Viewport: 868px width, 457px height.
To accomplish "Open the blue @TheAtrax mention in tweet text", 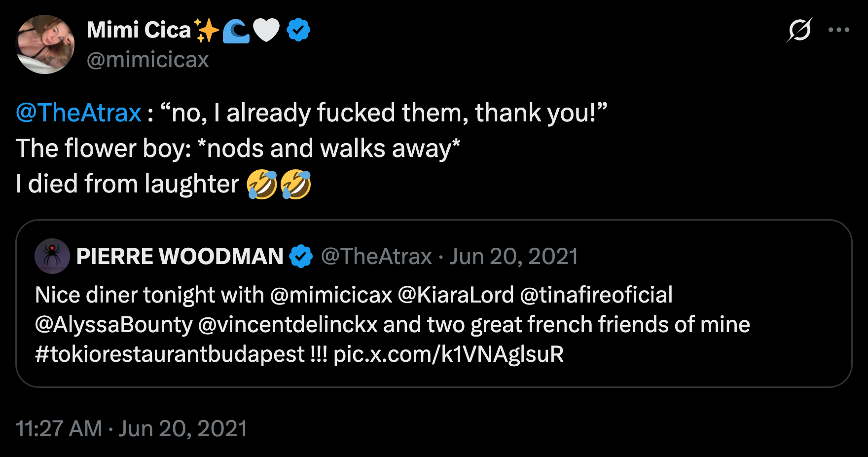I will [x=78, y=113].
